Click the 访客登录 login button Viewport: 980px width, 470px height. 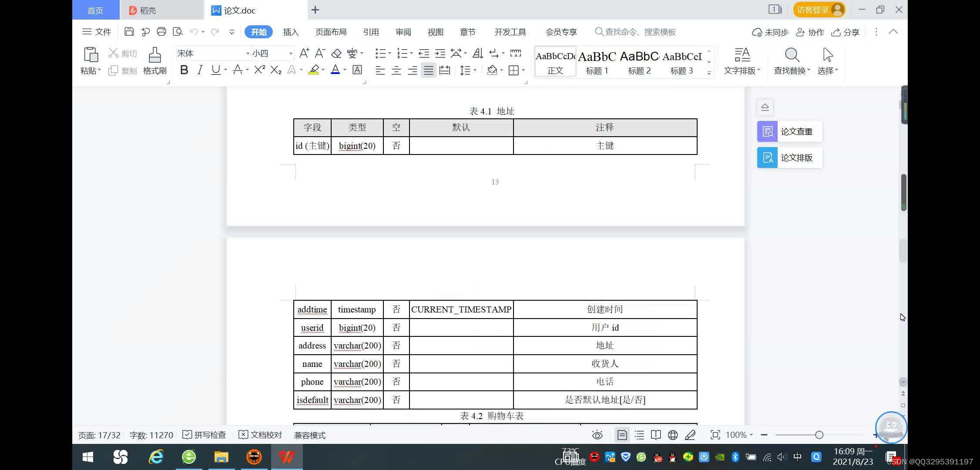pyautogui.click(x=819, y=10)
